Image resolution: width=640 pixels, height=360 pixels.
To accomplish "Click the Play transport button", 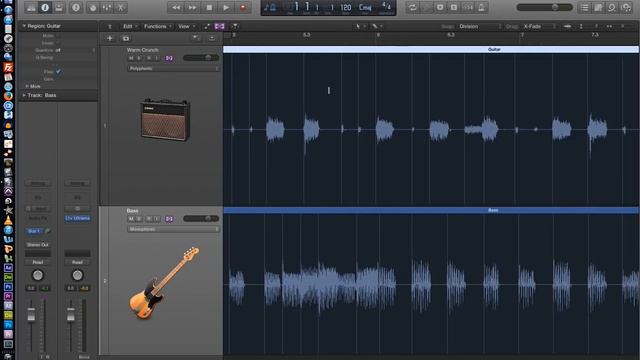I will pyautogui.click(x=226, y=7).
